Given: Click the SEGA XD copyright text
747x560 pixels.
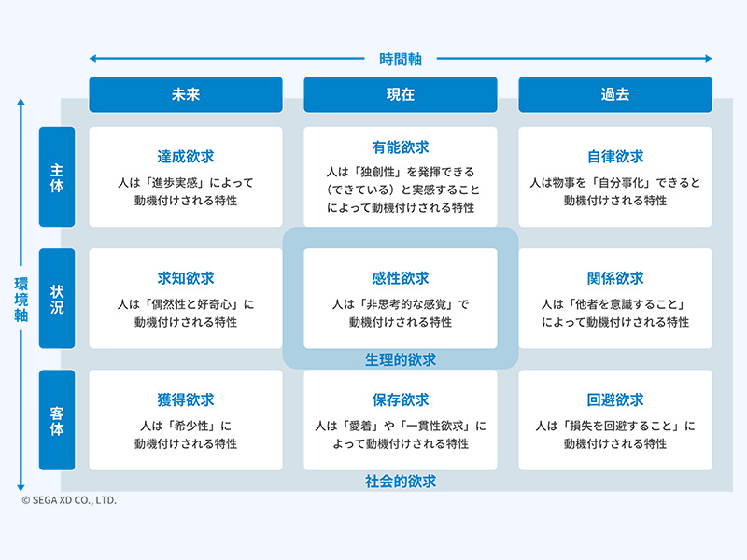Looking at the screenshot, I should coord(69,500).
